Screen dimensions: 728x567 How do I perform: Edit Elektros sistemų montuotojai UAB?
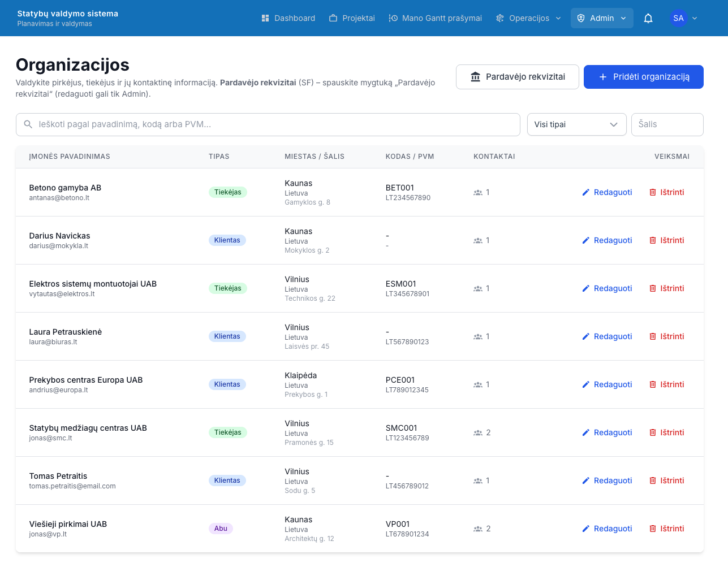607,288
